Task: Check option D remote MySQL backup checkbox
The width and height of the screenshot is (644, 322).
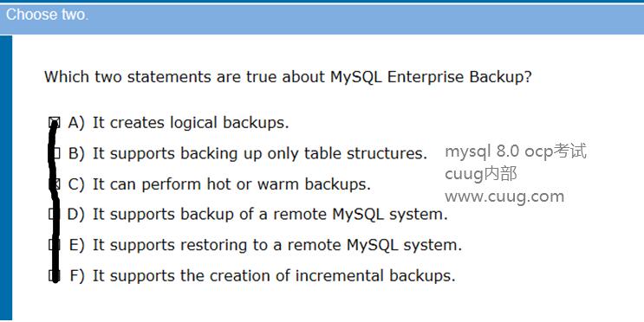Action: 55,214
